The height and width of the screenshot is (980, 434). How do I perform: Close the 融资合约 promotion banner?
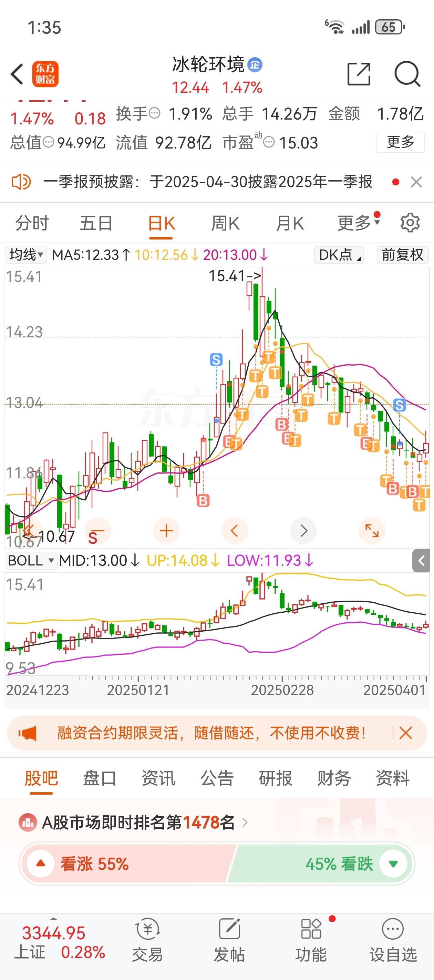tap(405, 732)
